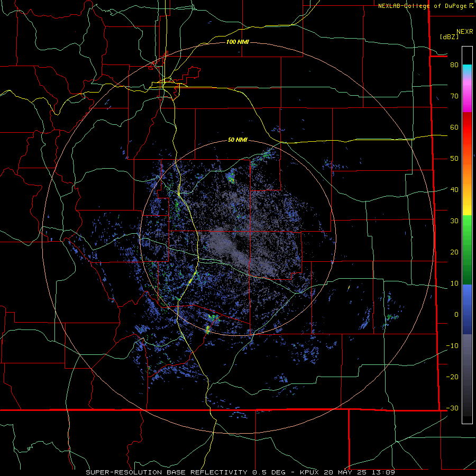476x476 pixels.
Task: Click the 20 value on the dBZ scale
Action: point(454,252)
